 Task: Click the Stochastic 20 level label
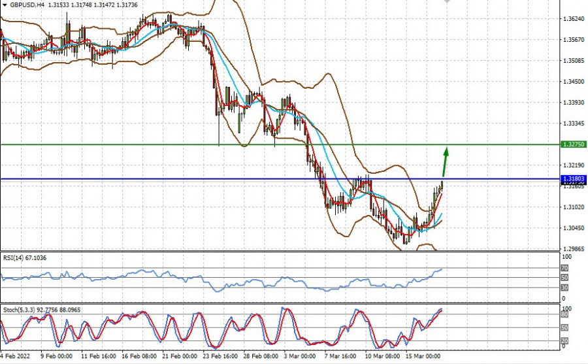(564, 340)
